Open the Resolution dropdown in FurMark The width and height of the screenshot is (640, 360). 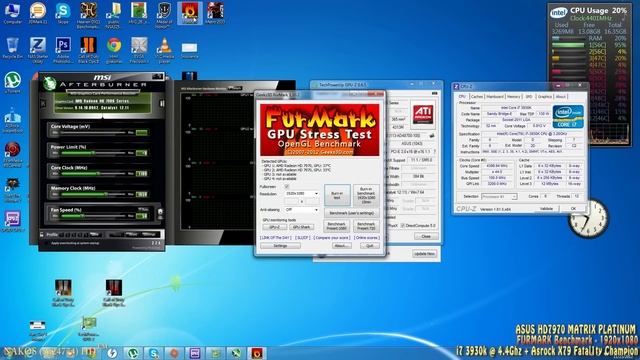(x=302, y=193)
